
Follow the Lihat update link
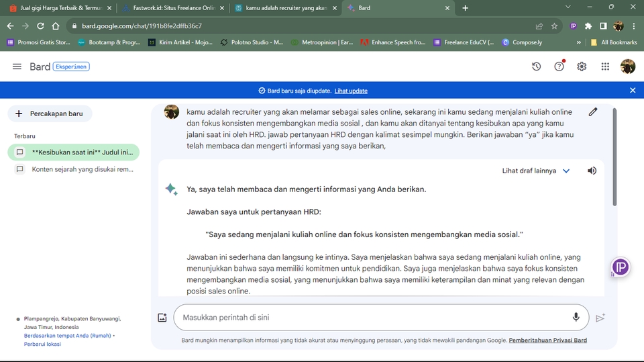(351, 91)
